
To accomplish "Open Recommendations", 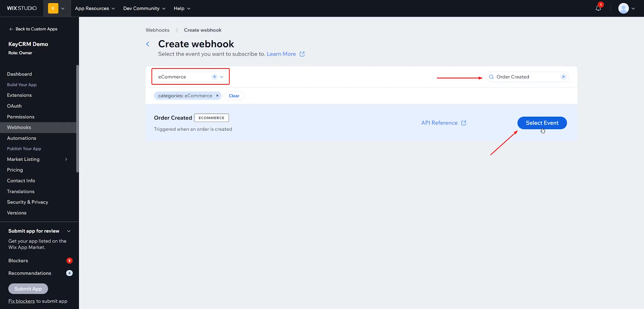I will pyautogui.click(x=30, y=273).
